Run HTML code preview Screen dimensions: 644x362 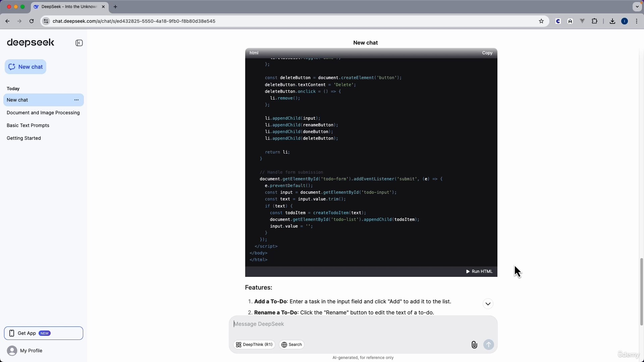point(479,271)
